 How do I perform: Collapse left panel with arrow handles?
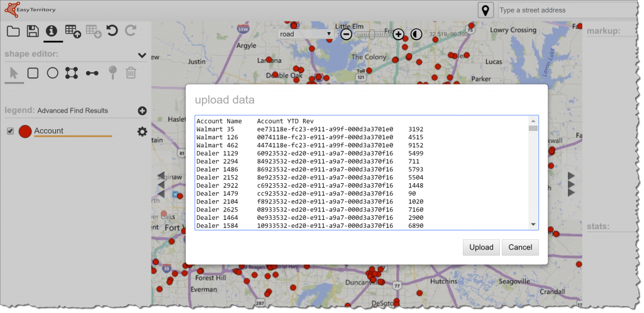pyautogui.click(x=162, y=185)
